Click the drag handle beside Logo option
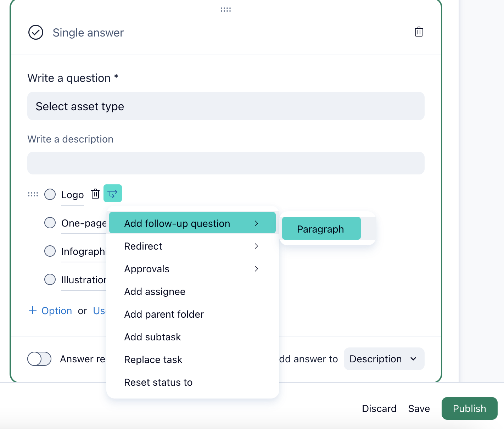Screen dimensions: 504x429 33,194
